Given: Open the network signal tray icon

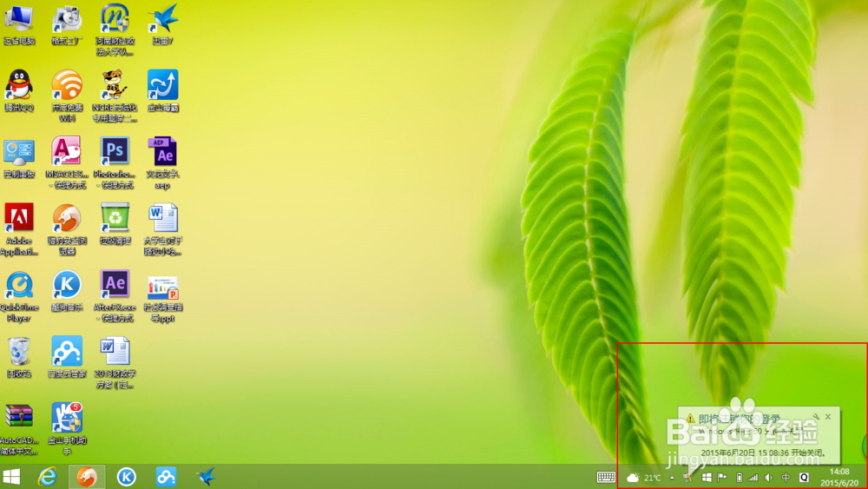Looking at the screenshot, I should [x=753, y=478].
